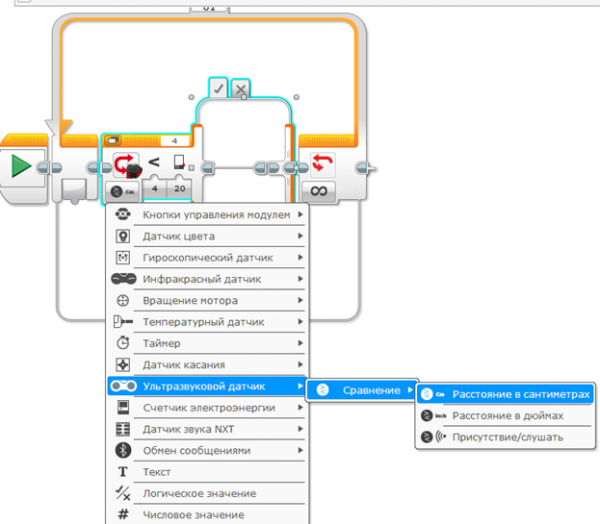Click the presence/listen mode icon
Screen dimensions: 600x524
click(433, 437)
